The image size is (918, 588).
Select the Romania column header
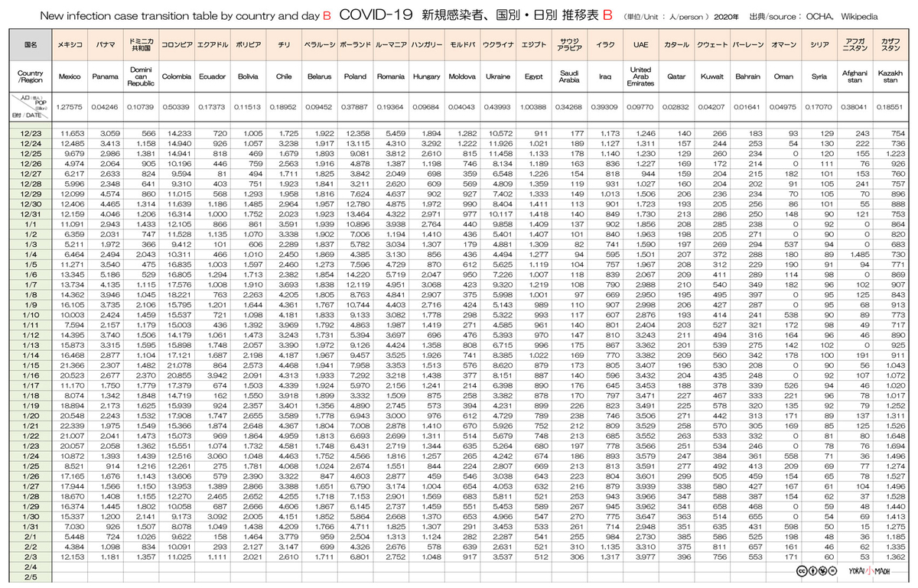pos(390,76)
